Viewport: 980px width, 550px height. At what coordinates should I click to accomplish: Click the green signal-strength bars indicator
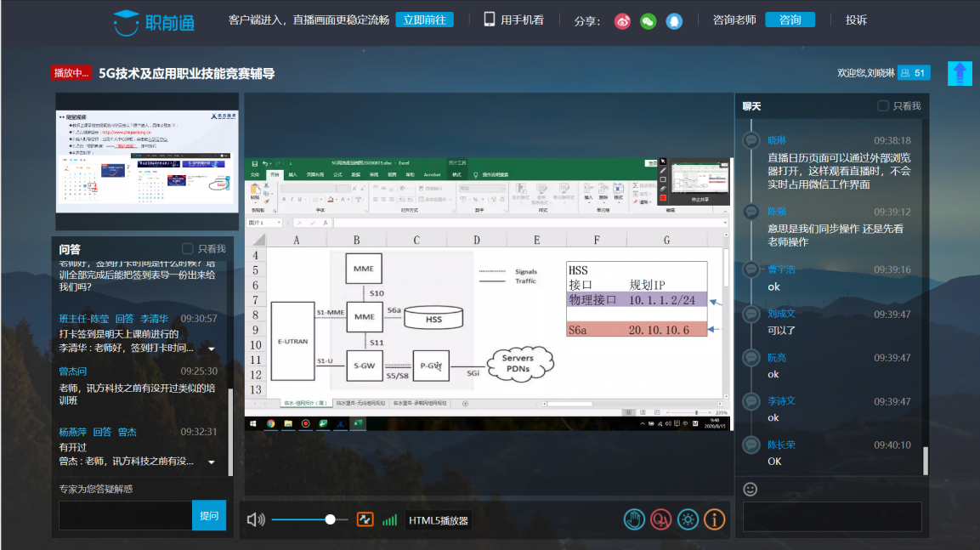(389, 519)
